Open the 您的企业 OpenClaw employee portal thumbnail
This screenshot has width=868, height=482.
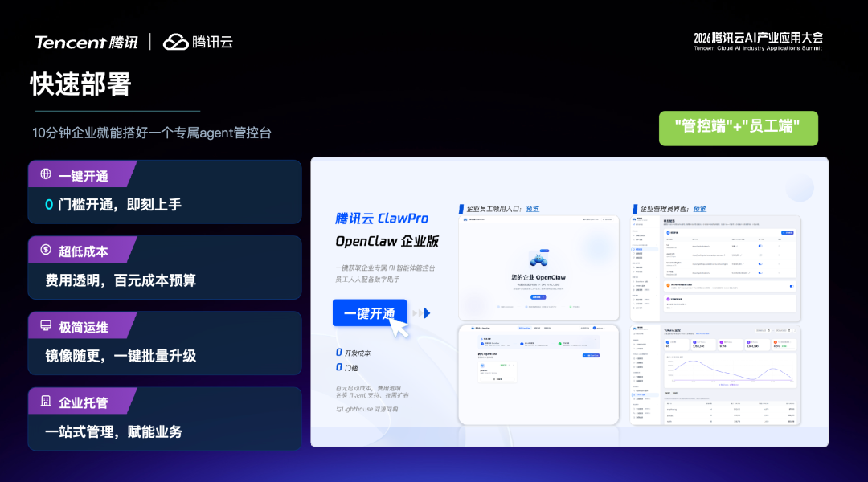coord(538,268)
